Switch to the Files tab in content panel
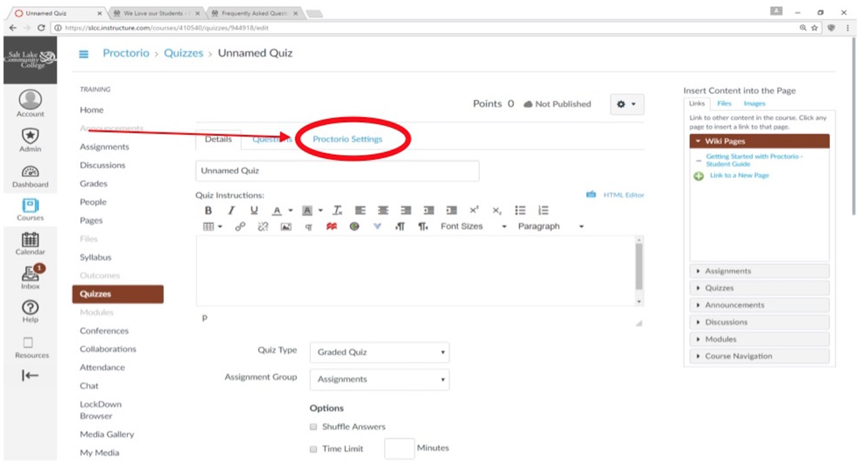Image resolution: width=868 pixels, height=469 pixels. pyautogui.click(x=724, y=104)
